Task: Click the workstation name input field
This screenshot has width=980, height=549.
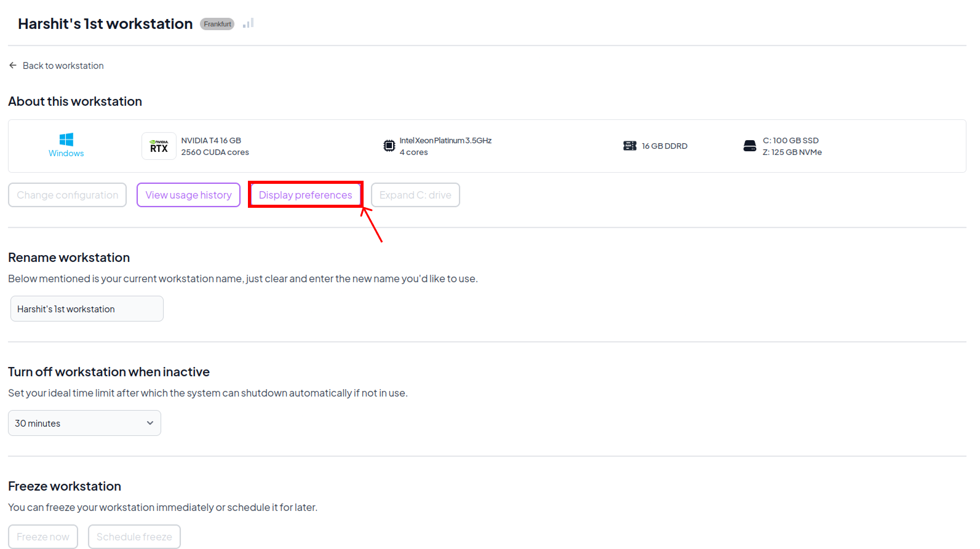Action: pyautogui.click(x=87, y=309)
